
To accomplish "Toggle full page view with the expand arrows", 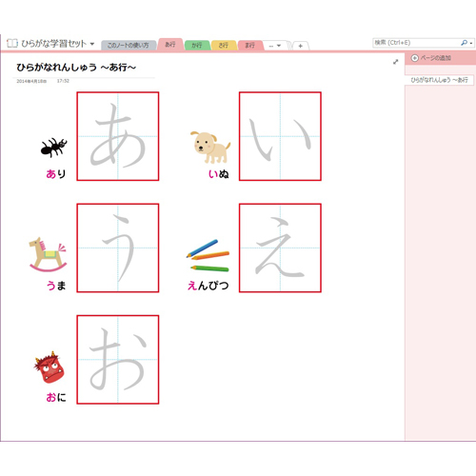I will coord(395,62).
